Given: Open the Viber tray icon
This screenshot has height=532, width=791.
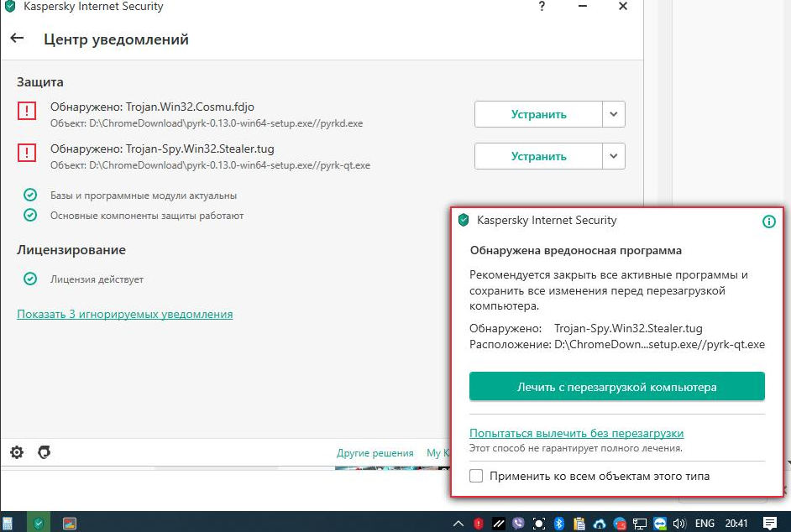Looking at the screenshot, I should pyautogui.click(x=518, y=524).
